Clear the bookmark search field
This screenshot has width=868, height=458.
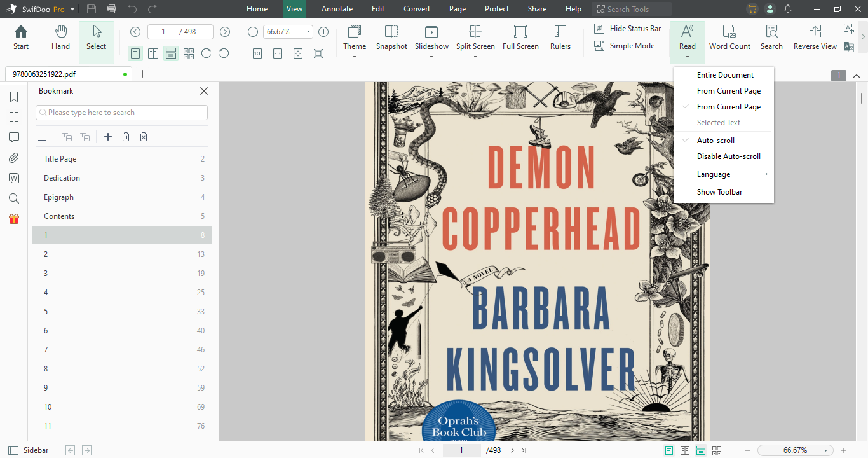click(x=121, y=112)
